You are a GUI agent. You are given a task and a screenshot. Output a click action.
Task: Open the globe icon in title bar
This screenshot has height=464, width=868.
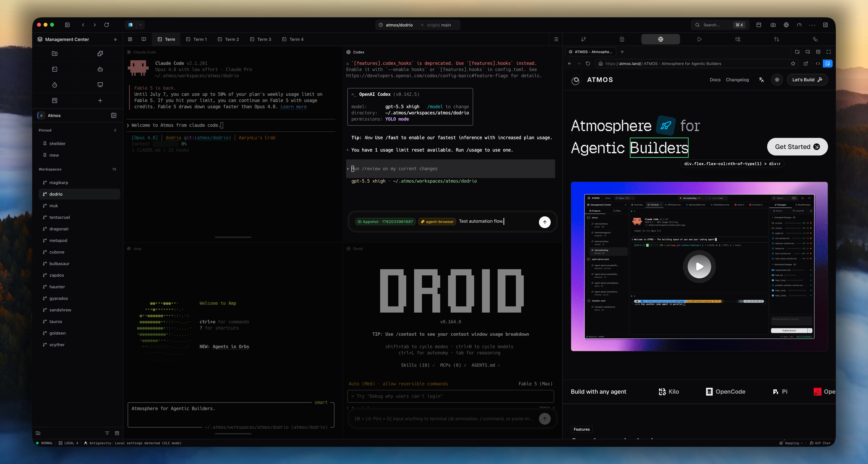coord(786,25)
